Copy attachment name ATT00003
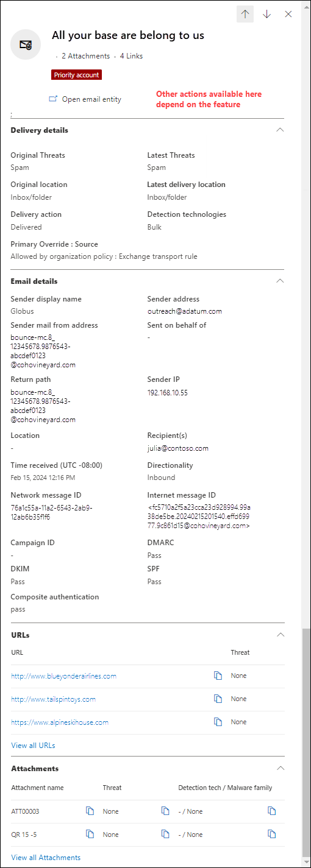The width and height of the screenshot is (311, 868). coord(90,811)
